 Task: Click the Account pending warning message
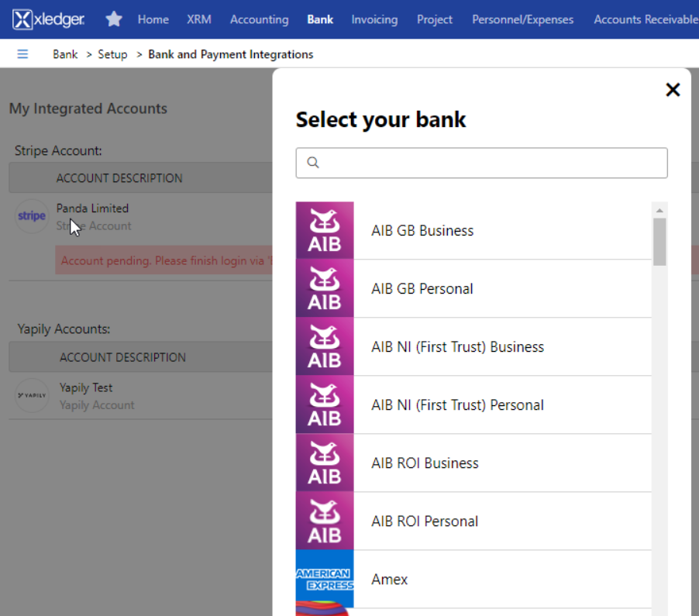(164, 260)
